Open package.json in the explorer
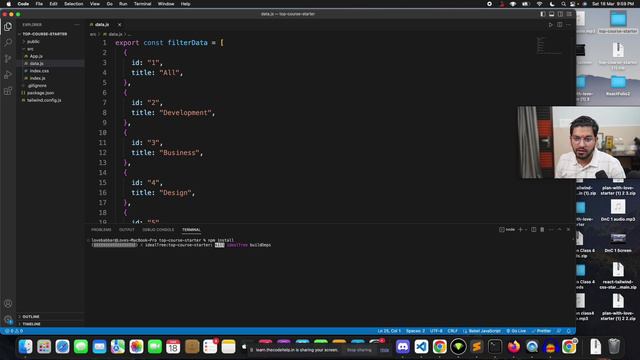 [40, 93]
